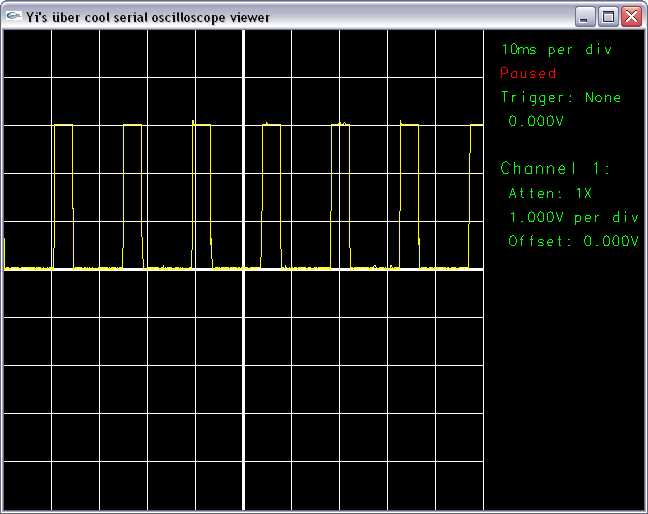Click the title 'Yi's über cool serial oscilloscope viewer'
Image resolution: width=648 pixels, height=514 pixels.
pyautogui.click(x=148, y=17)
